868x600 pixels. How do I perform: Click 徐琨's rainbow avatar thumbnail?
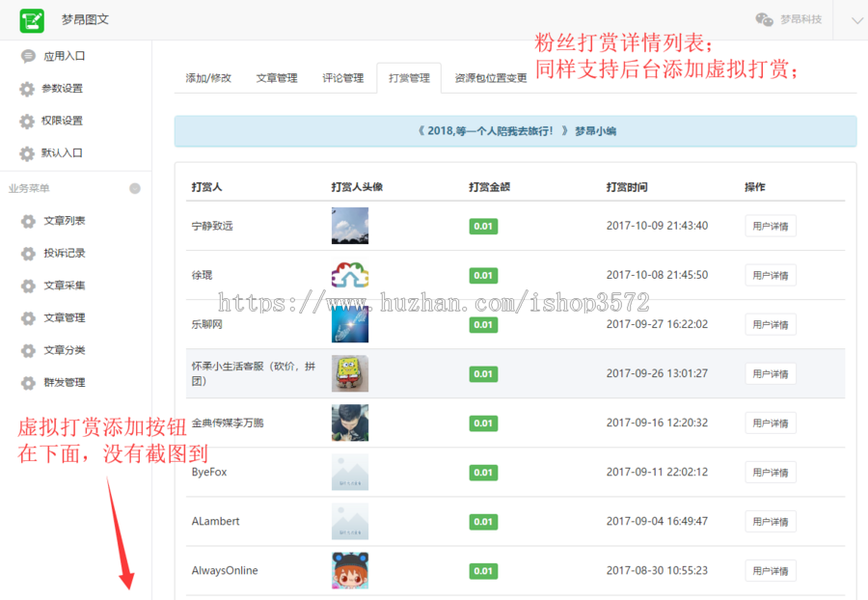(349, 275)
